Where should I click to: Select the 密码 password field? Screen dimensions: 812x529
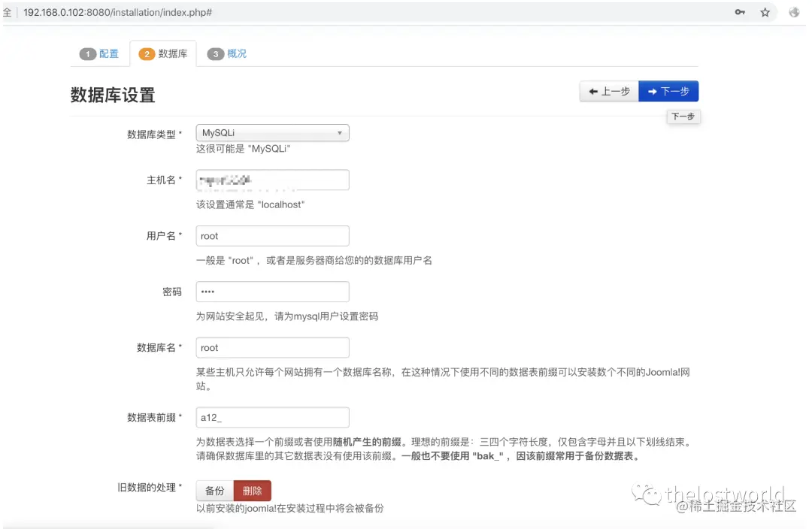(272, 292)
